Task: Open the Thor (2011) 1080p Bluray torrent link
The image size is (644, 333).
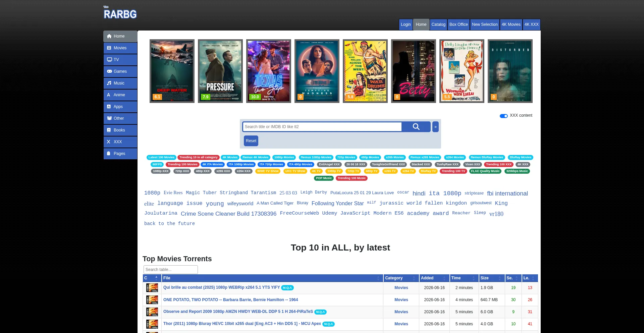Action: pyautogui.click(x=242, y=324)
